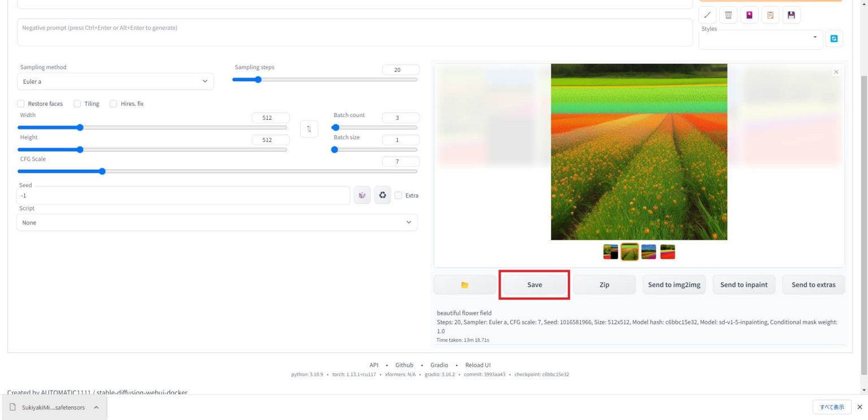
Task: Refresh the Styles list with the blue icon
Action: tap(834, 38)
